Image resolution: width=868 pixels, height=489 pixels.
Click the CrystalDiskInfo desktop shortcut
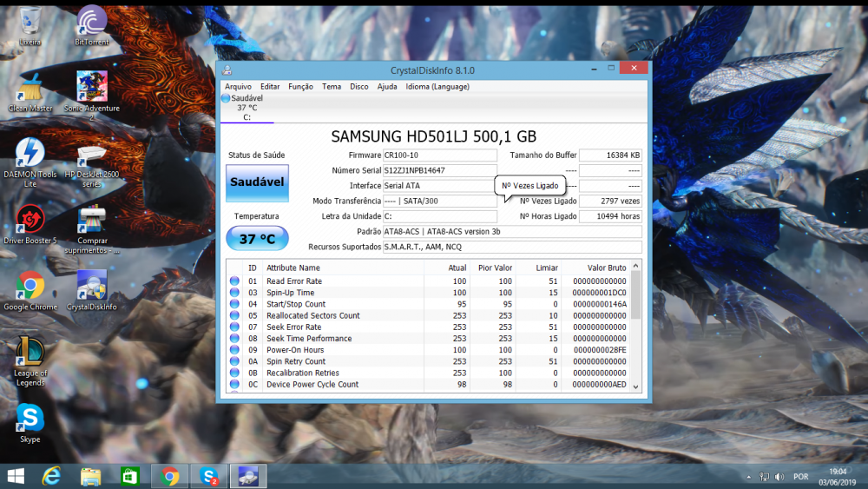[92, 286]
